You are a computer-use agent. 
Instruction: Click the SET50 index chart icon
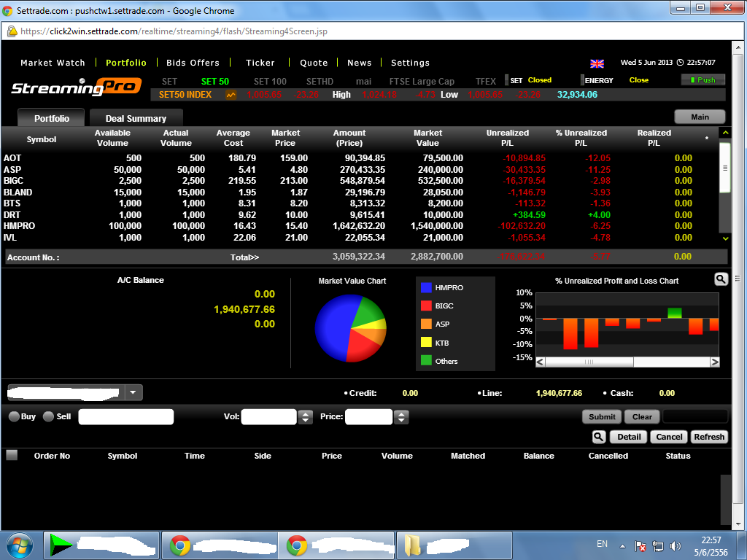tap(231, 95)
